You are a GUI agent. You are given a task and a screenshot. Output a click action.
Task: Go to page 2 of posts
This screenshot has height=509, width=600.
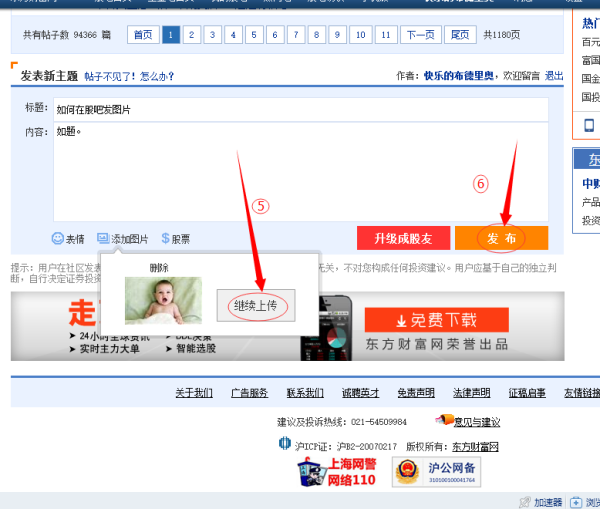(x=192, y=35)
